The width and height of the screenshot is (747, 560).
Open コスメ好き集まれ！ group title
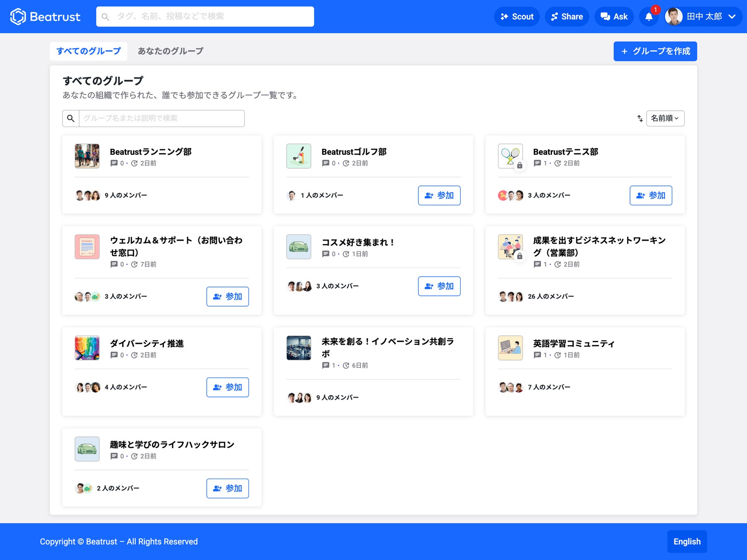[x=358, y=242]
